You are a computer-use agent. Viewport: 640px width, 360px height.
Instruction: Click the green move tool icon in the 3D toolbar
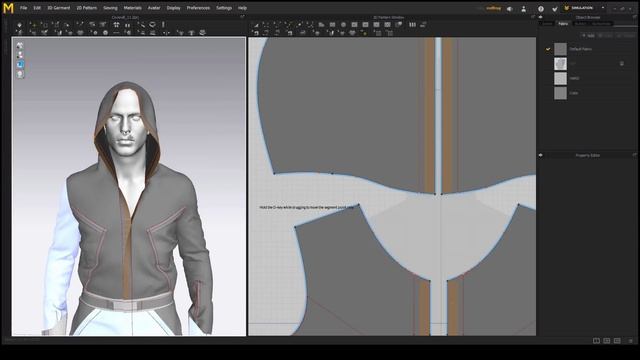point(33,25)
